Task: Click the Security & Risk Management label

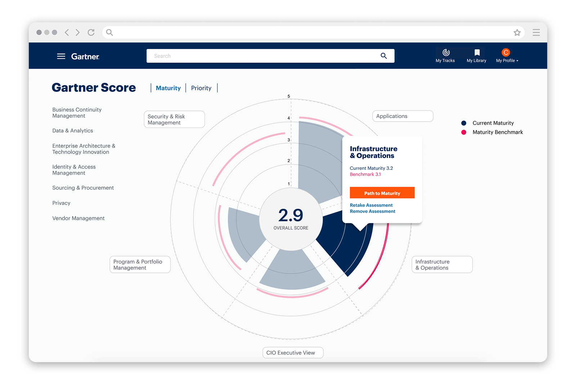Action: (174, 119)
